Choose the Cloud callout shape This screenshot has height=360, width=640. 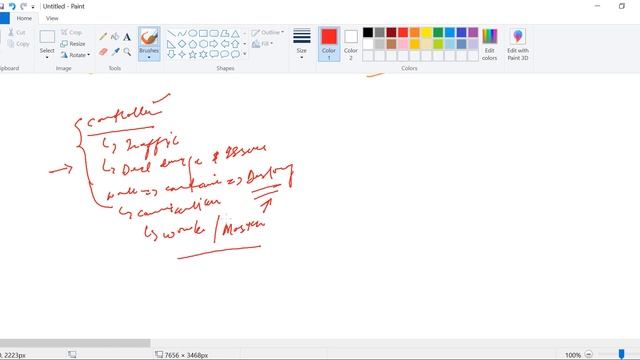(x=235, y=54)
